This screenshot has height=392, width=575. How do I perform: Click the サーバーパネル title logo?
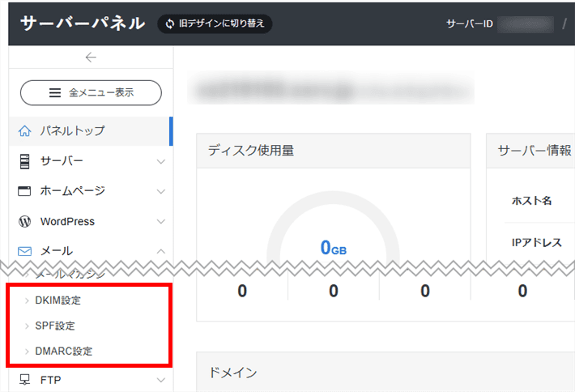(x=83, y=23)
